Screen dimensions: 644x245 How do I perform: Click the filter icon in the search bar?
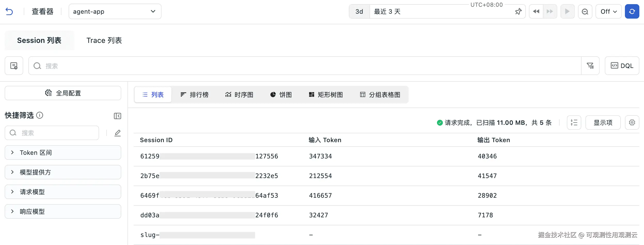pos(590,66)
